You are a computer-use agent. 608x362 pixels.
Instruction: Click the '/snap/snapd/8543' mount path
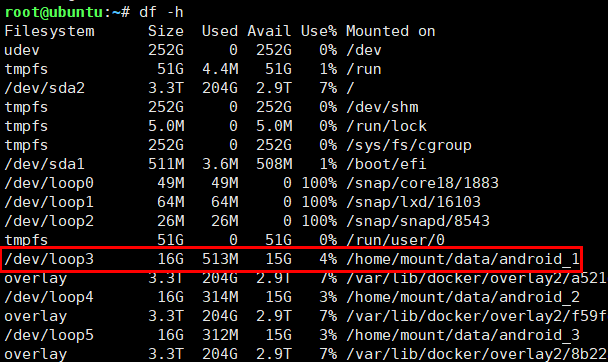pyautogui.click(x=418, y=221)
